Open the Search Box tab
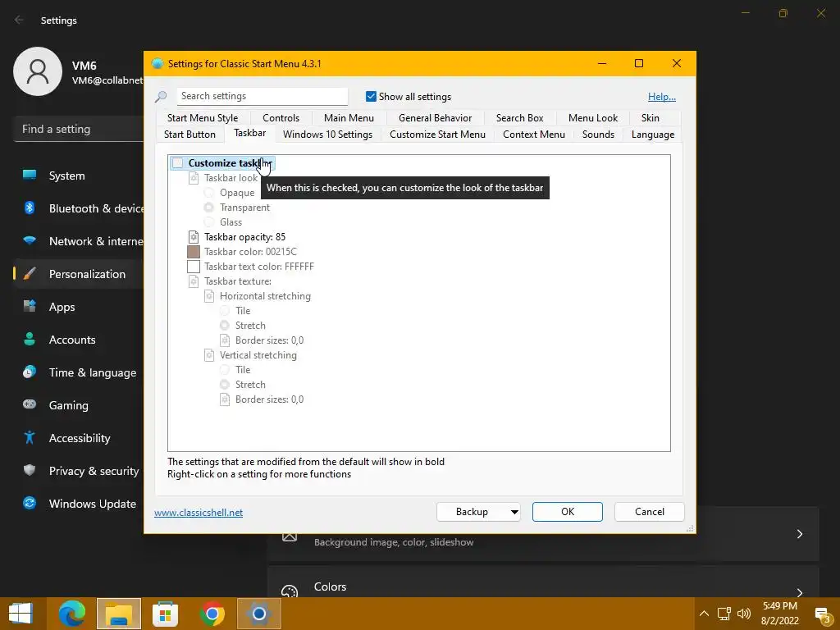Viewport: 840px width, 630px height. (x=519, y=118)
